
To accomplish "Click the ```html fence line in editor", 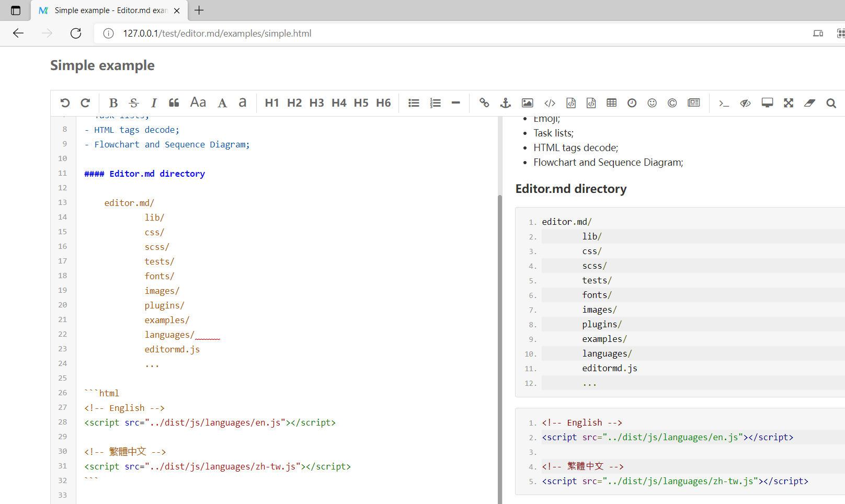I will [101, 393].
